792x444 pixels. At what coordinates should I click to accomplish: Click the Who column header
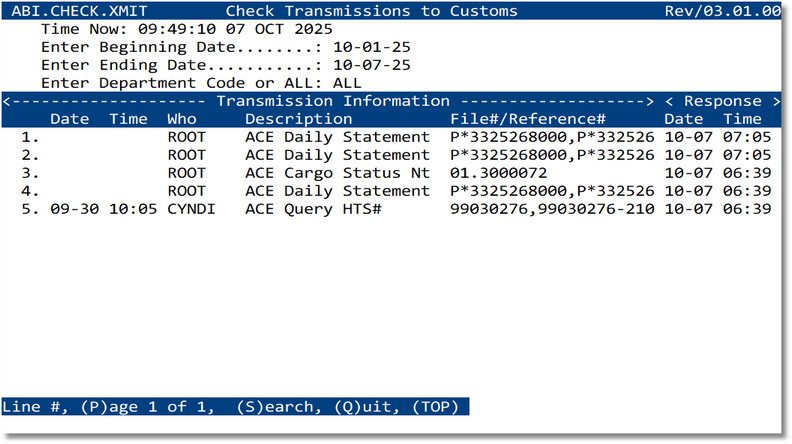(182, 119)
